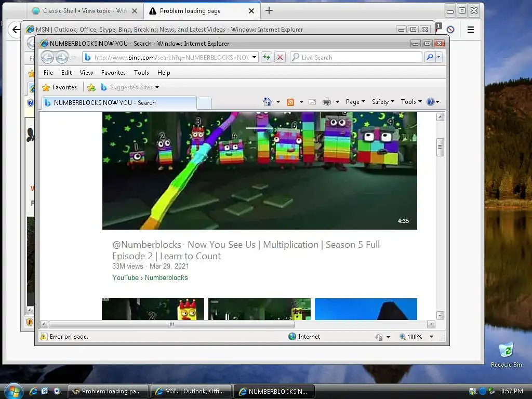Click the Favorites button label
532x399 pixels.
click(64, 87)
